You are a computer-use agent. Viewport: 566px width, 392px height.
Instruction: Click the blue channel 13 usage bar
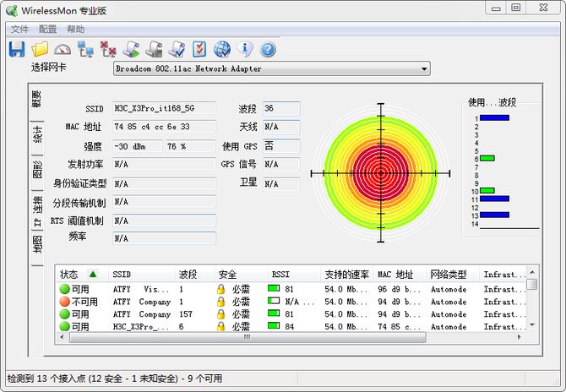494,215
